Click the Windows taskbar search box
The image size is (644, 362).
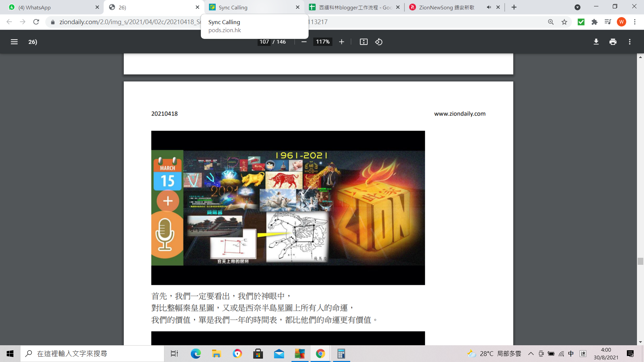[x=92, y=354]
